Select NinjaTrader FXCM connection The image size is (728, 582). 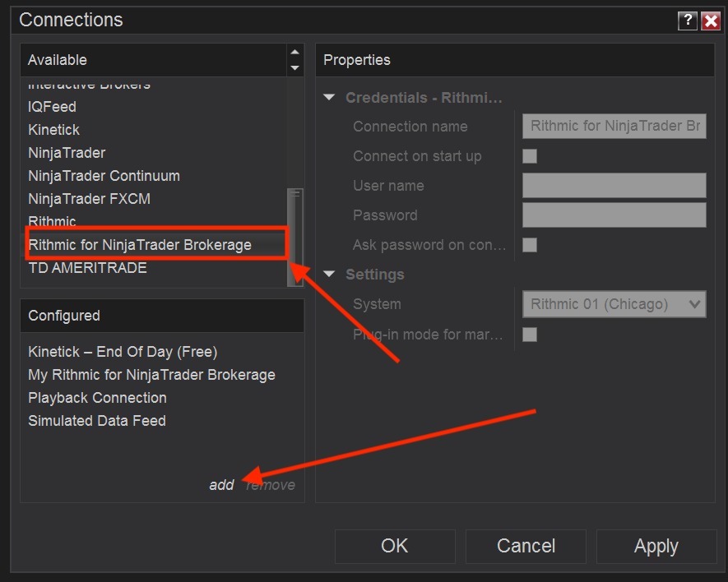[x=89, y=199]
